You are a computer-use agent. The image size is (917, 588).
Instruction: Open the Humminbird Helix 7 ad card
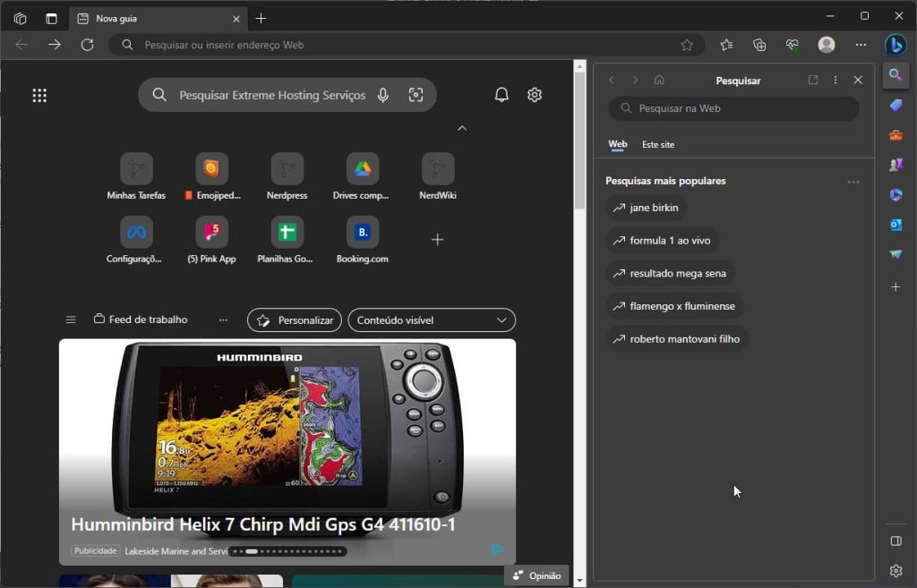287,452
